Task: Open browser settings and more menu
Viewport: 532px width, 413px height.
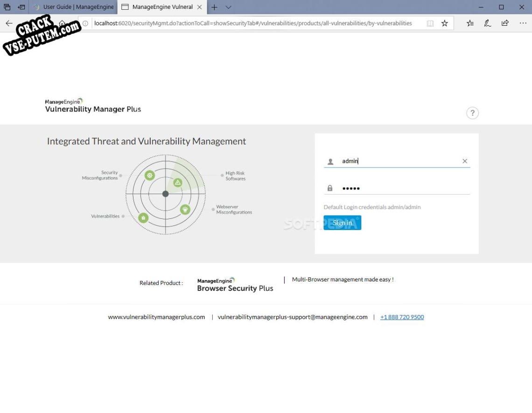Action: coord(523,23)
